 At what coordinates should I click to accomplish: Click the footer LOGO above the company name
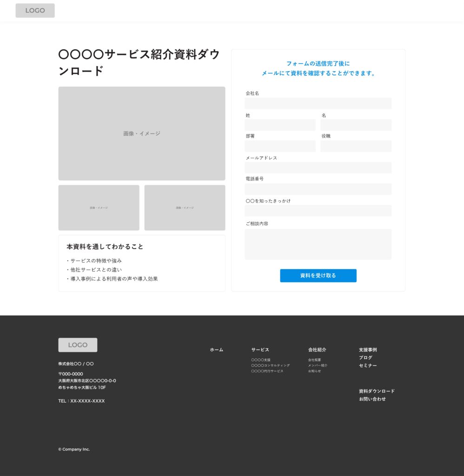pyautogui.click(x=78, y=345)
